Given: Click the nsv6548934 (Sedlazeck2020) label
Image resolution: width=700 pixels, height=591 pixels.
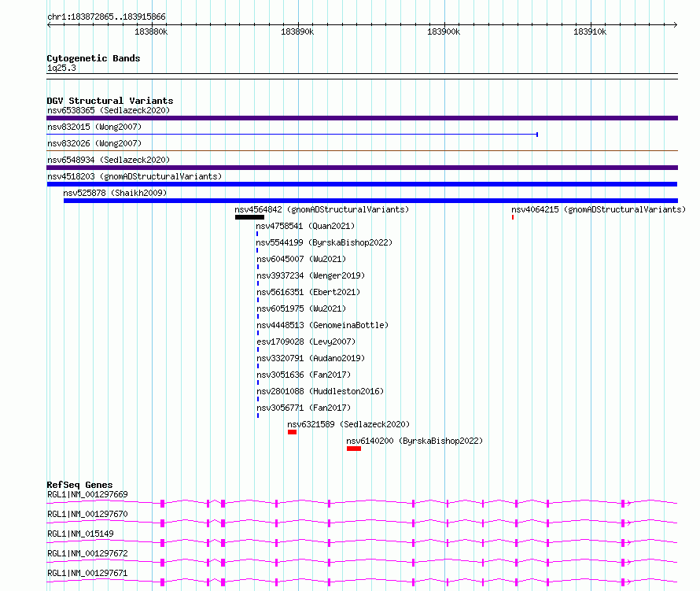Looking at the screenshot, I should click(109, 160).
